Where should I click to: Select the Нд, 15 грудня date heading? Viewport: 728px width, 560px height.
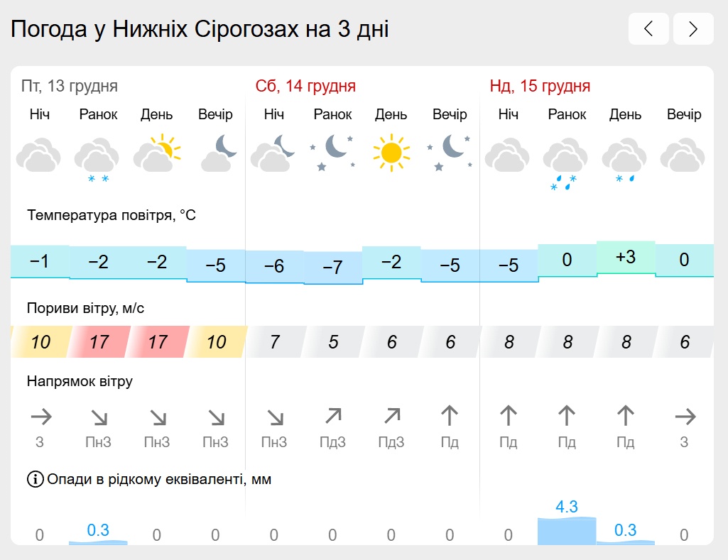540,86
